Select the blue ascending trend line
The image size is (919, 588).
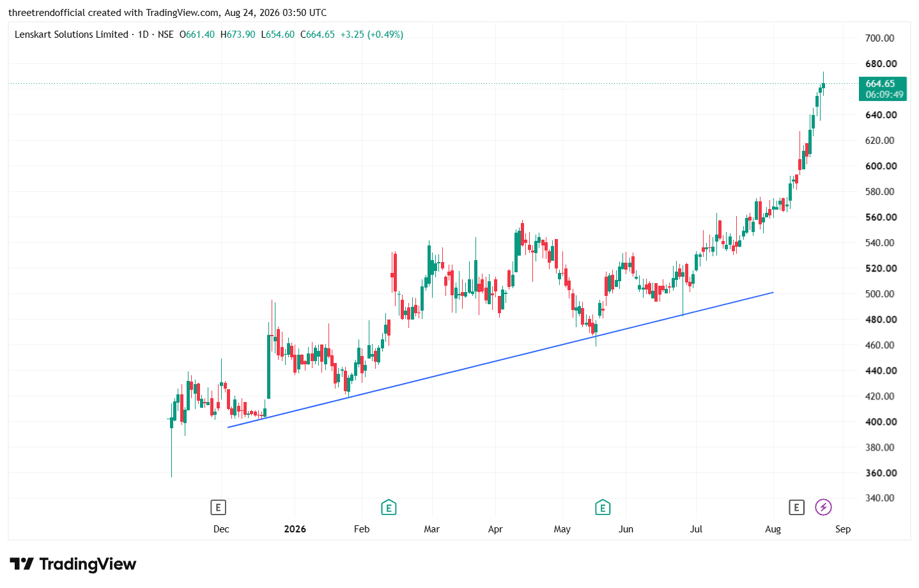(500, 360)
